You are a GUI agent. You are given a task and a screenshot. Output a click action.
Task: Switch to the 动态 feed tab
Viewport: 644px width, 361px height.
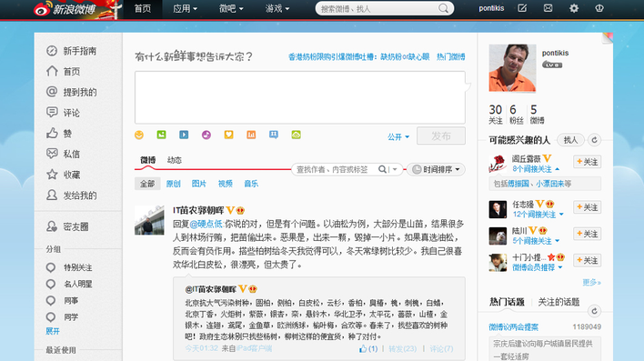click(x=175, y=160)
